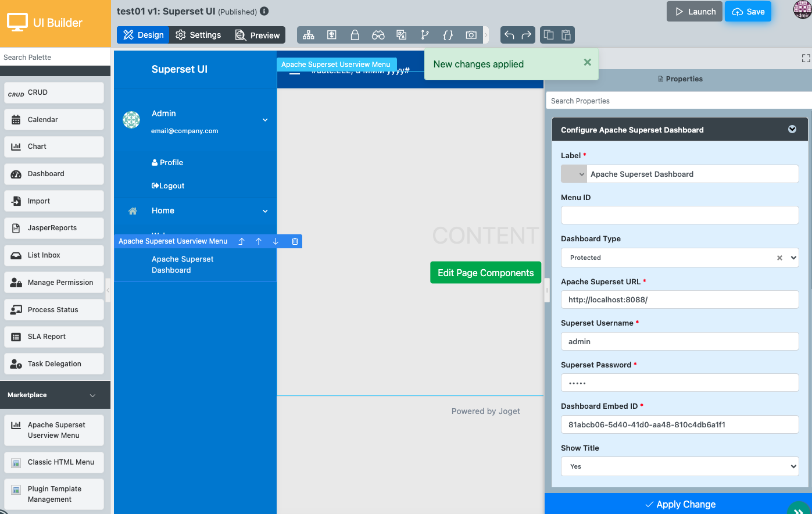Click the label icon picker

click(574, 174)
